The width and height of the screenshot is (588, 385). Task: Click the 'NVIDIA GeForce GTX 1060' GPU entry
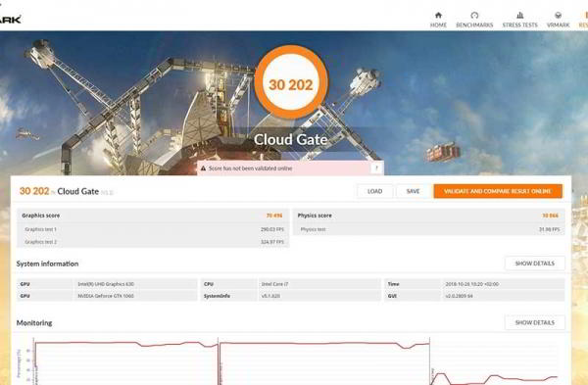pyautogui.click(x=106, y=296)
